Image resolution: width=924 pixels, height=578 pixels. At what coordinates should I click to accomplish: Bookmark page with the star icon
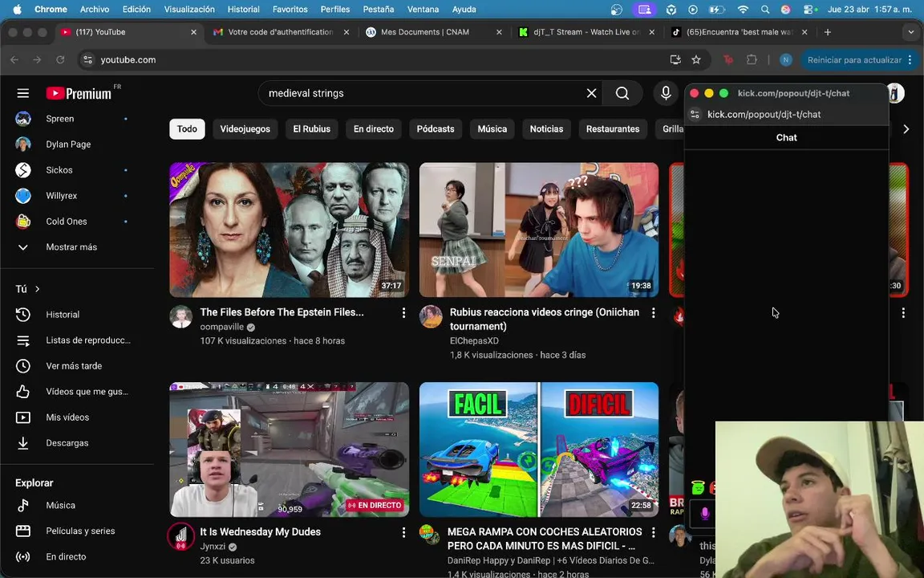tap(696, 59)
